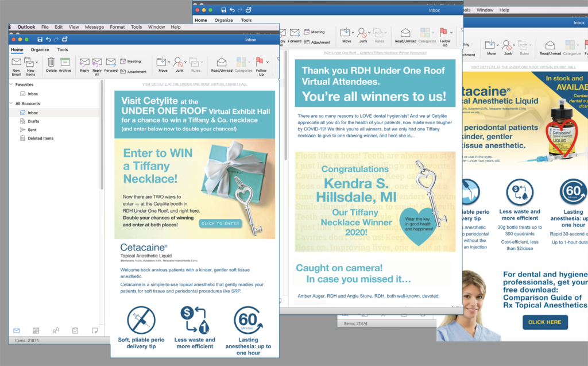The width and height of the screenshot is (588, 366).
Task: Open the VISIT CETYLITE link in the rightmost window
Action: tap(523, 67)
